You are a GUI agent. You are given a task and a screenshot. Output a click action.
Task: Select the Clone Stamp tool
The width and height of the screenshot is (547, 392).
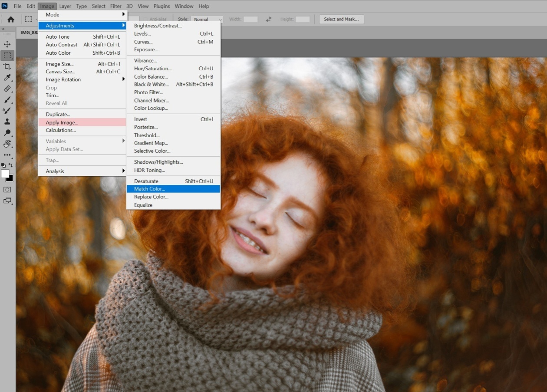[x=7, y=122]
